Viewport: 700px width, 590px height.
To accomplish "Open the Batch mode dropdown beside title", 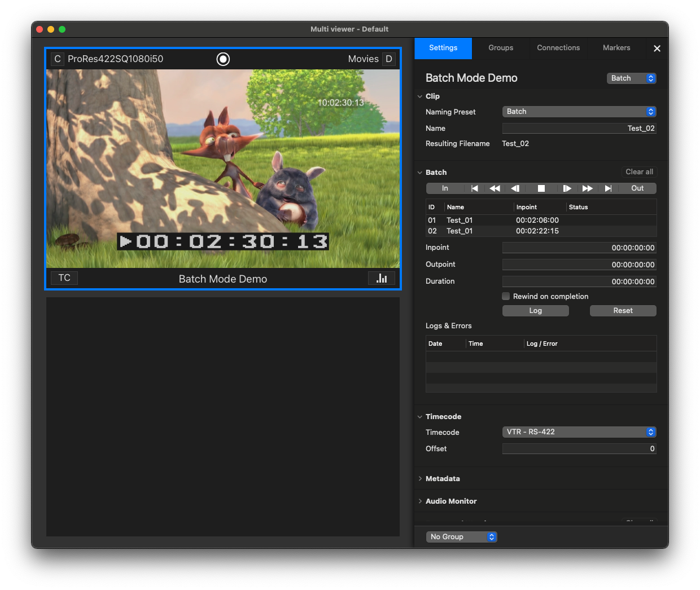I will [x=632, y=78].
